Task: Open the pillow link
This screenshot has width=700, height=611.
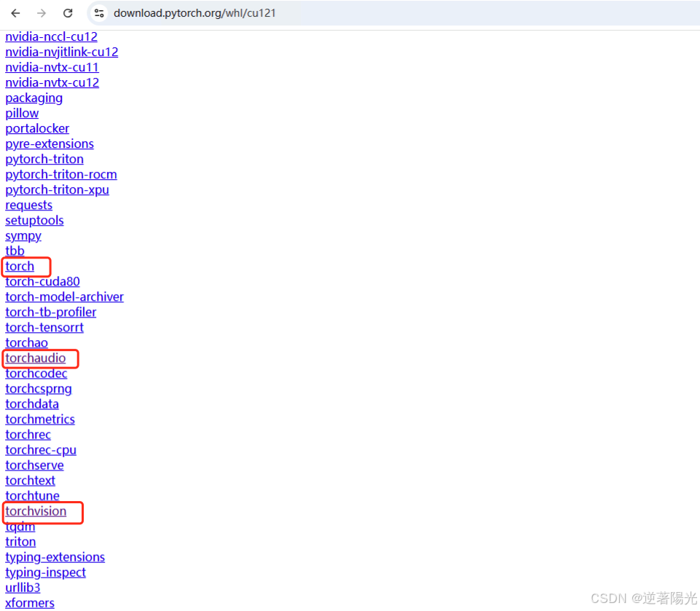Action: point(22,114)
